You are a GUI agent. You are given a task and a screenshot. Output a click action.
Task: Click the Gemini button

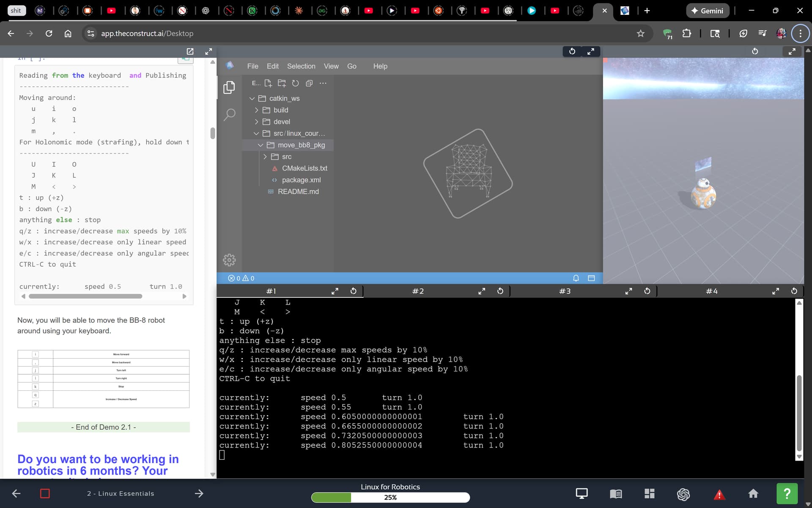tap(707, 11)
